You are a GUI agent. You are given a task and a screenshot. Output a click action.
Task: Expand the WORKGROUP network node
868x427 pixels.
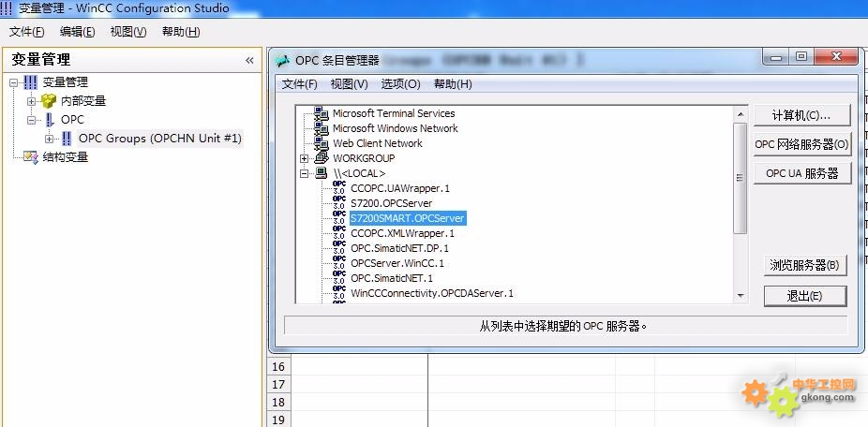coord(304,159)
